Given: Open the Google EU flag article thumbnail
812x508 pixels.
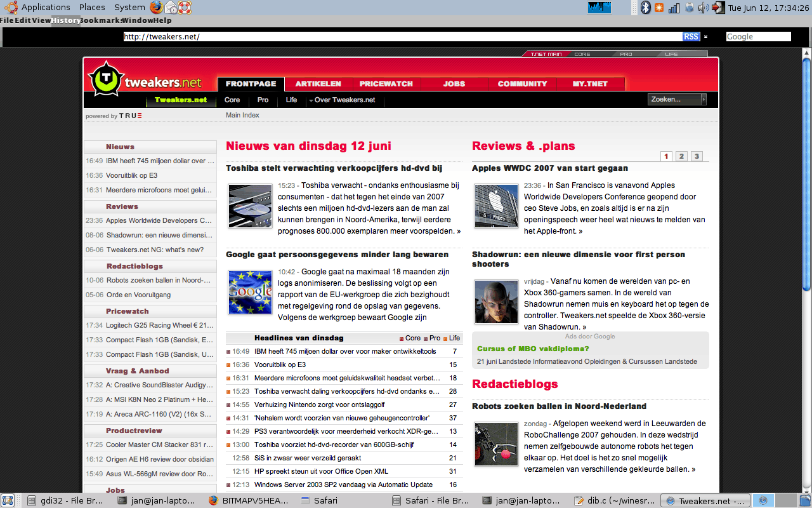Looking at the screenshot, I should [x=250, y=293].
